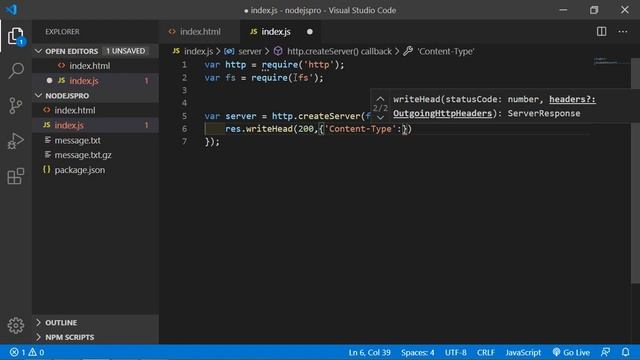The image size is (640, 360).
Task: Change the CRLF end of line sequence
Action: [486, 352]
